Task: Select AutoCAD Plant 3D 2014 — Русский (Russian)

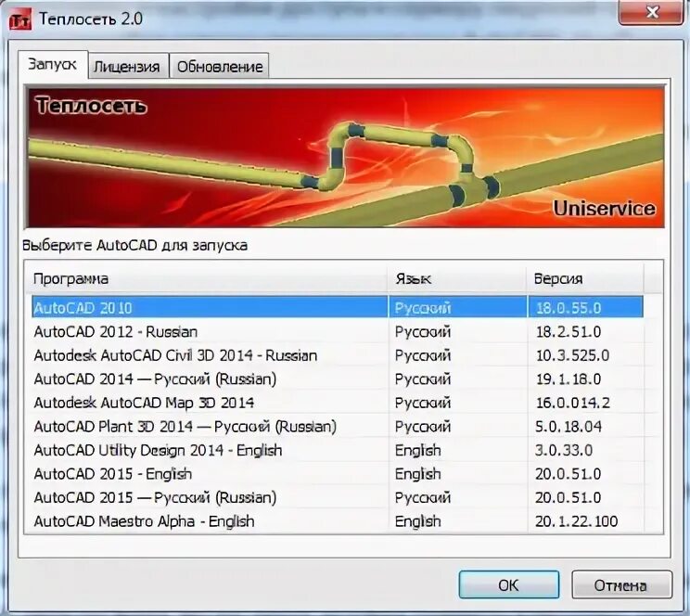Action: coord(338,427)
